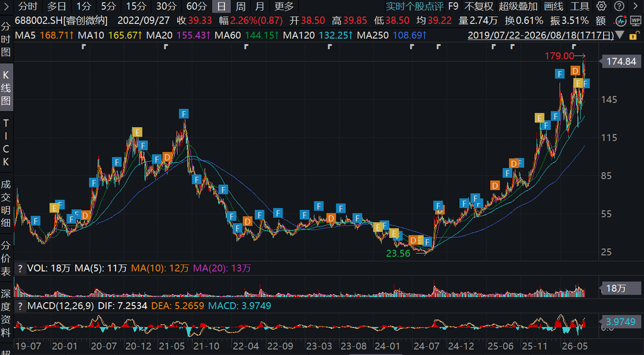Click the question mark icon beside VOL

pyautogui.click(x=19, y=268)
